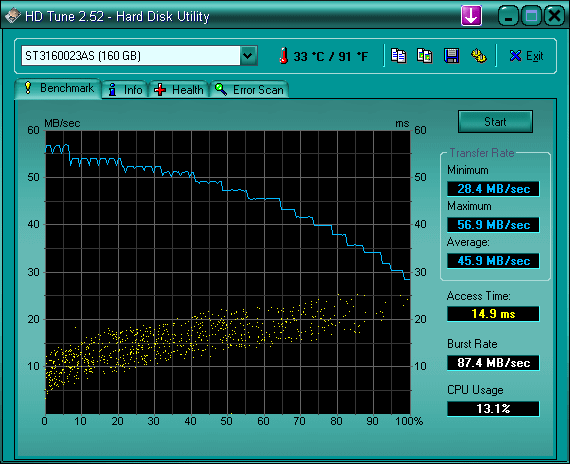Click the purple download arrow icon
This screenshot has width=570, height=464.
point(471,16)
